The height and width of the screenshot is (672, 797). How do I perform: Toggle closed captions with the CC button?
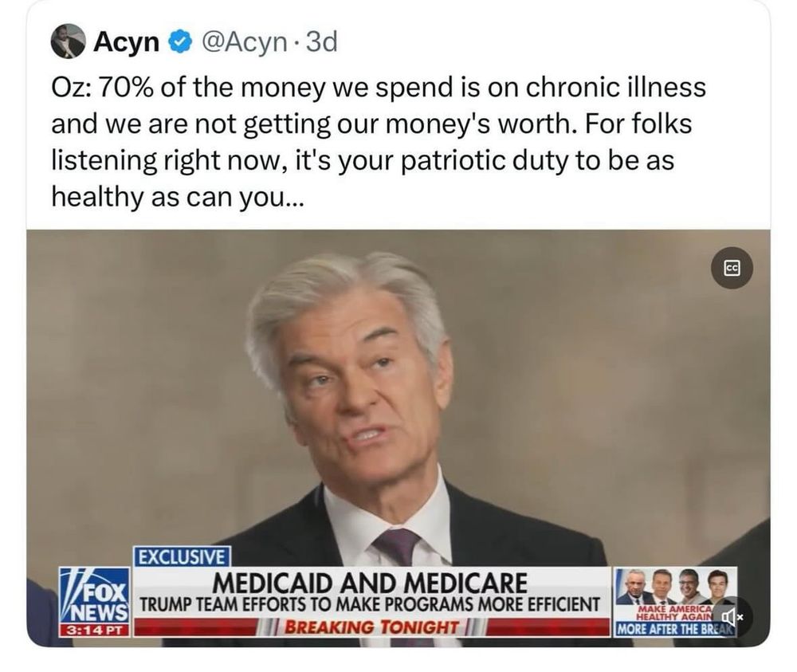coord(732,269)
